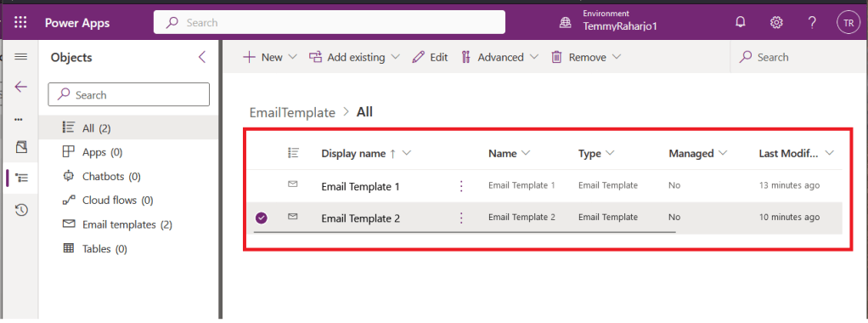The image size is (868, 323).
Task: Expand the New dropdown chevron
Action: [293, 57]
